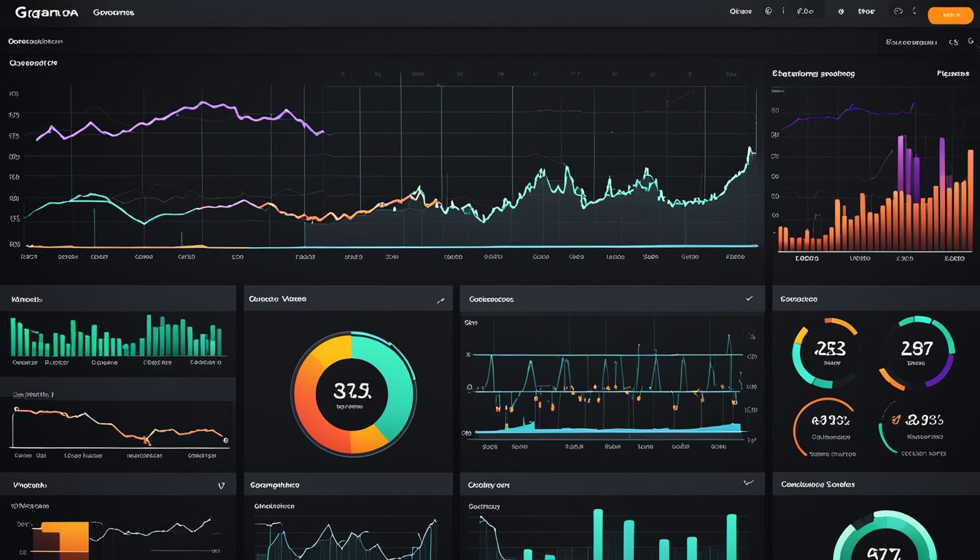Click the info icon in the top bar
Screen dimensions: 980x560
pos(784,12)
